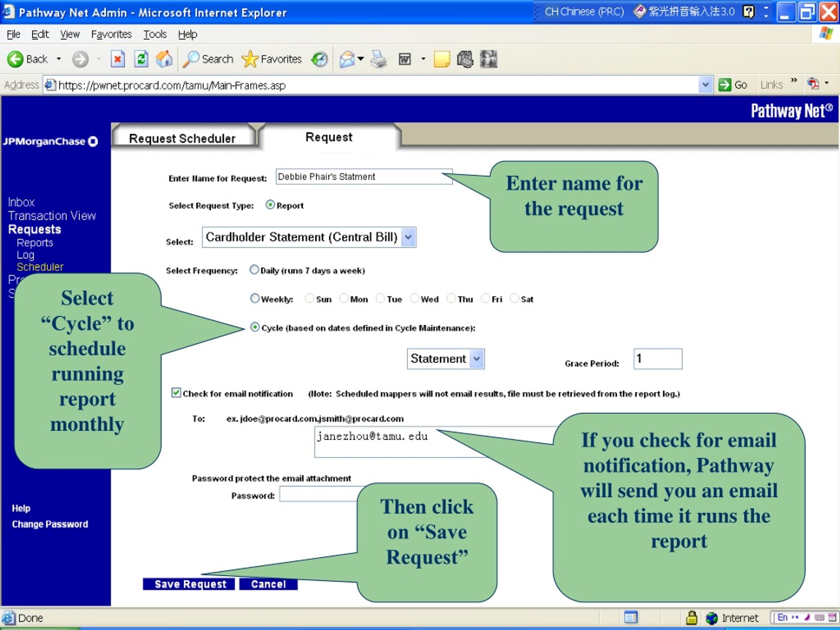Click the Mail envelope icon

(347, 59)
